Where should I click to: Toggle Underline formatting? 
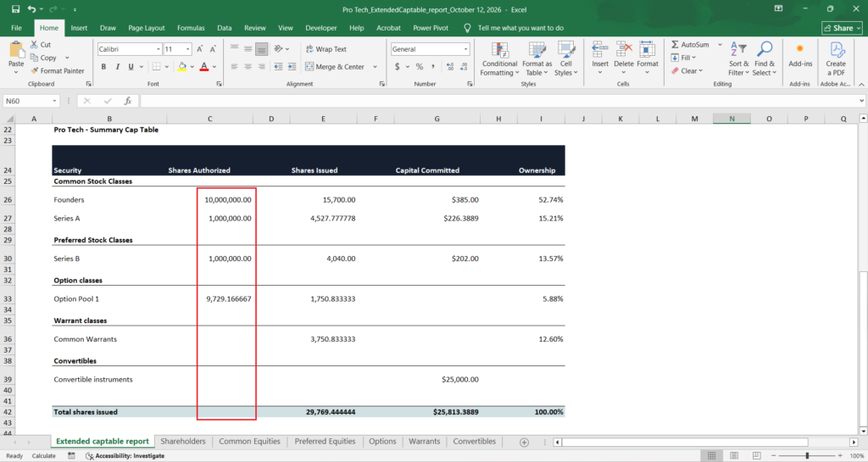click(x=131, y=66)
